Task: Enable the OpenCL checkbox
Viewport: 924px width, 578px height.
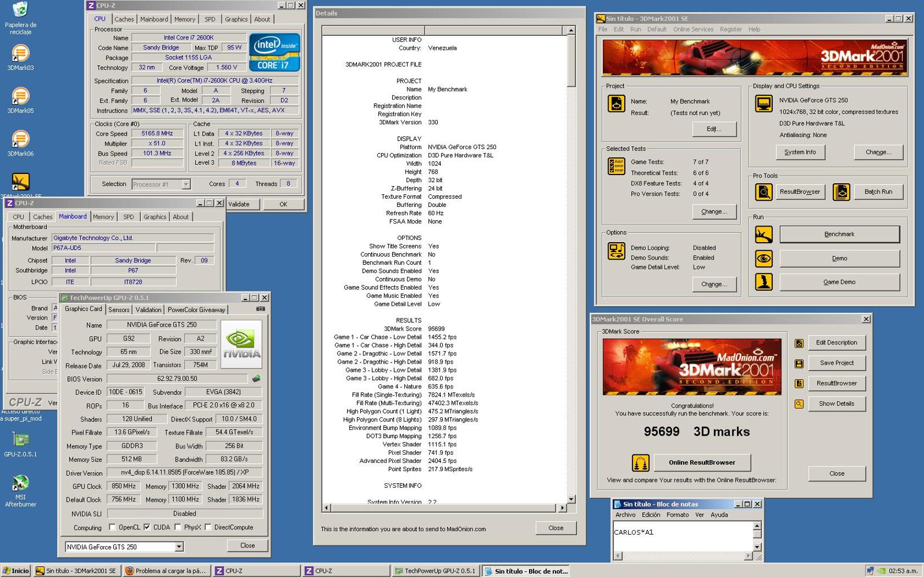Action: click(112, 527)
